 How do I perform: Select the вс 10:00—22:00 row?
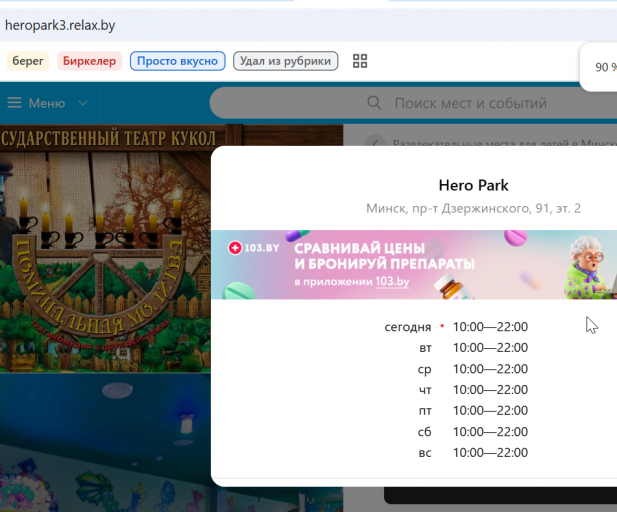pos(473,453)
